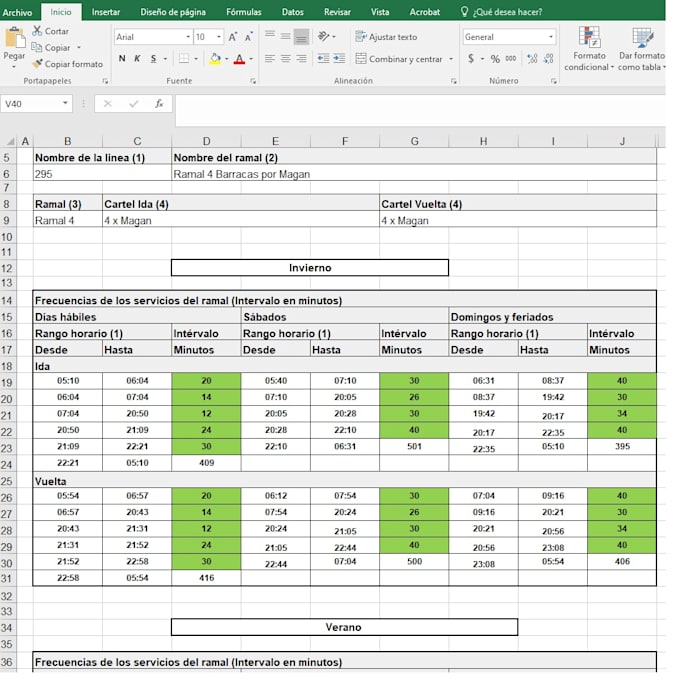
Task: Toggle bold N formatting
Action: tap(122, 59)
